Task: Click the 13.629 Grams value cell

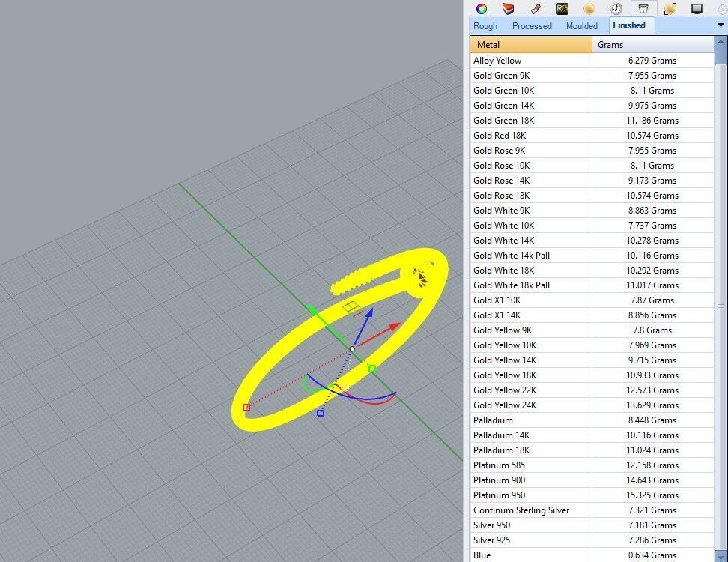Action: tap(653, 405)
